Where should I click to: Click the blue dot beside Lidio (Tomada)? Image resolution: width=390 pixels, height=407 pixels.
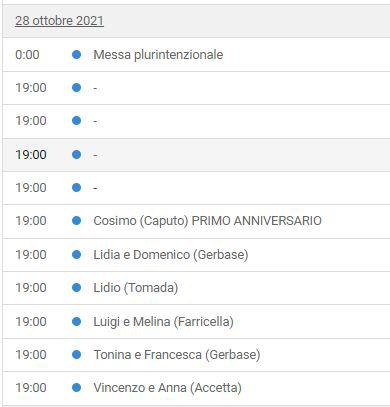click(76, 288)
